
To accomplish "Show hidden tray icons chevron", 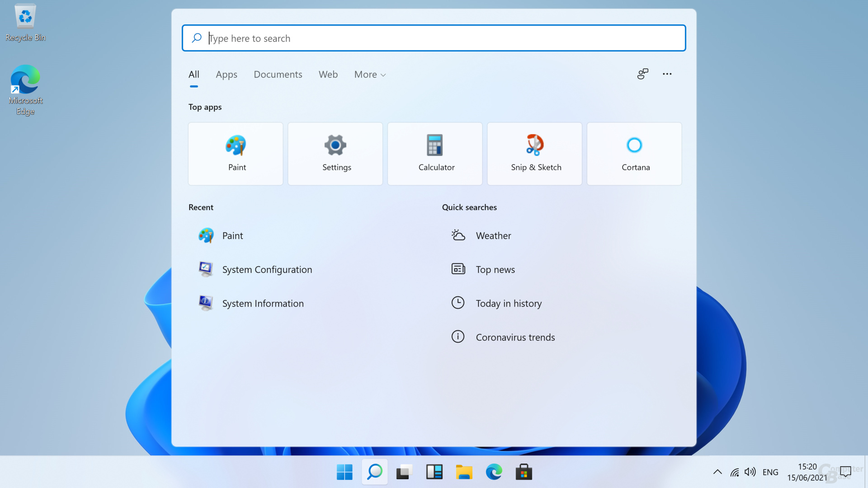I will [717, 472].
